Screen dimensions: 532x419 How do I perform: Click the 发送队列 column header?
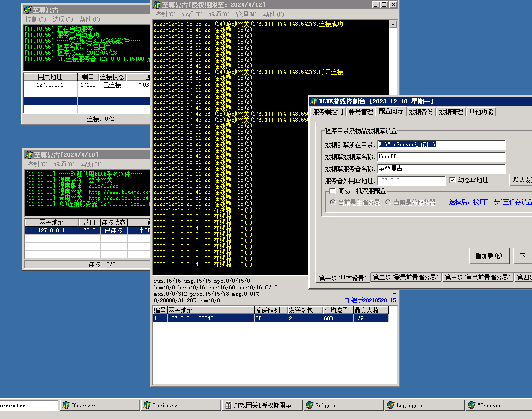tap(271, 310)
